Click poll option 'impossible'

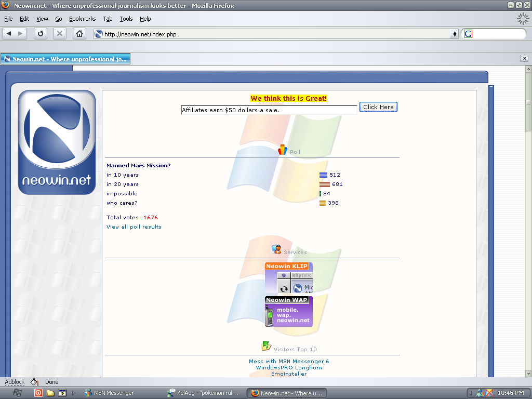point(122,193)
